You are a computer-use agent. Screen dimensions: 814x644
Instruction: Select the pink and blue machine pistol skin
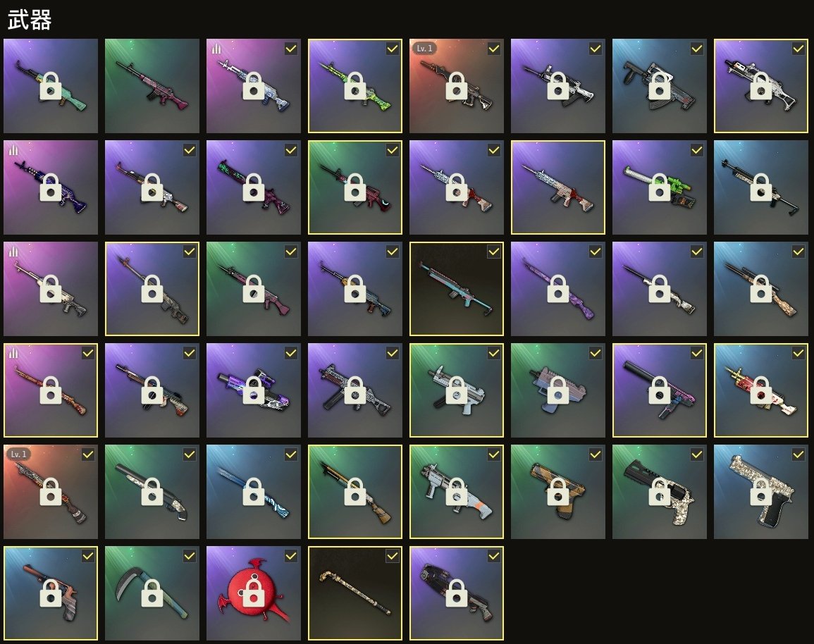tap(558, 390)
